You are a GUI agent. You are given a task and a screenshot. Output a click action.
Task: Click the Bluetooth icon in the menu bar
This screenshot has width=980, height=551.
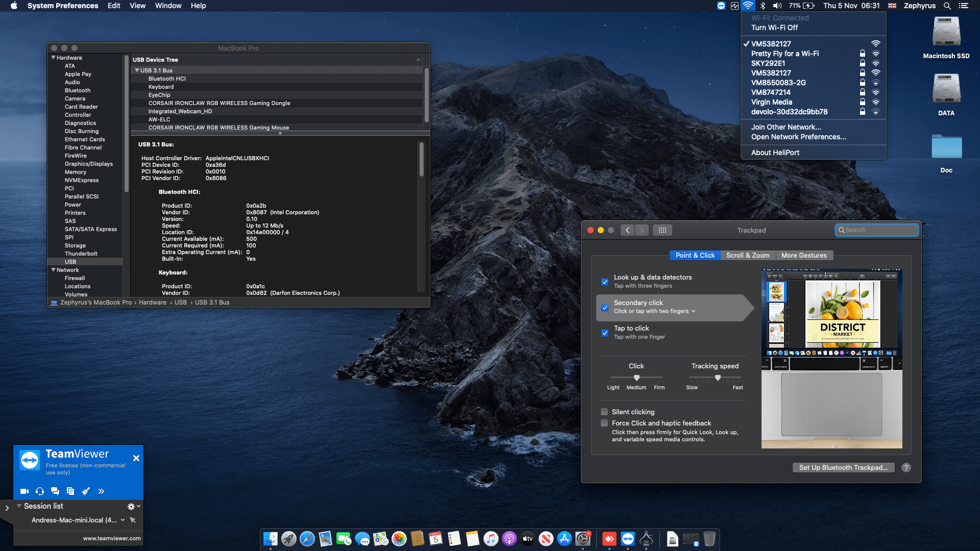pos(763,6)
